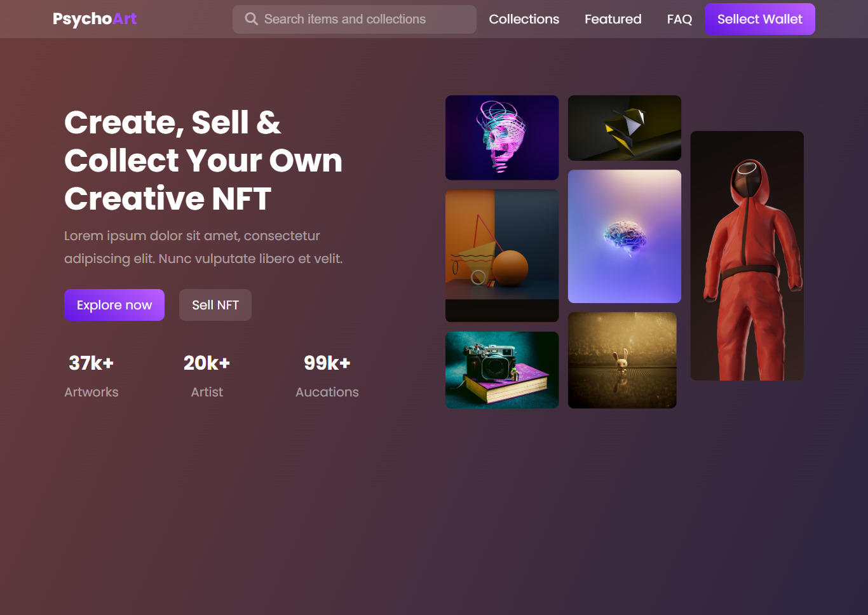Open the yellow geometric shape artwork

625,128
